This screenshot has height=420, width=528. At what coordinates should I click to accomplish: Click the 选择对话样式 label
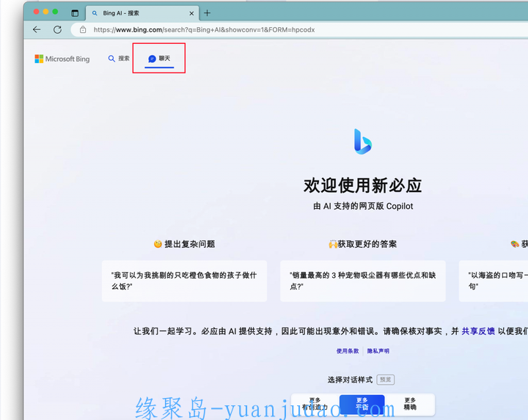[x=350, y=380]
